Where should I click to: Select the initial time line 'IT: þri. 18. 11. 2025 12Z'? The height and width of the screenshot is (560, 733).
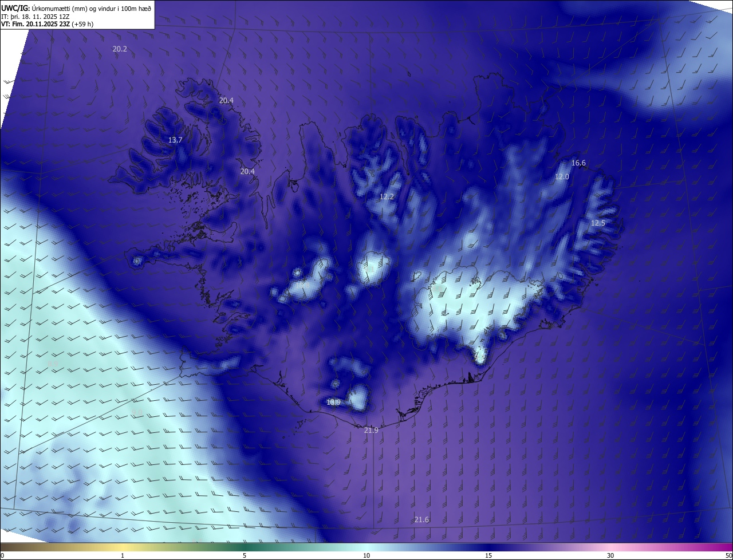pos(36,16)
